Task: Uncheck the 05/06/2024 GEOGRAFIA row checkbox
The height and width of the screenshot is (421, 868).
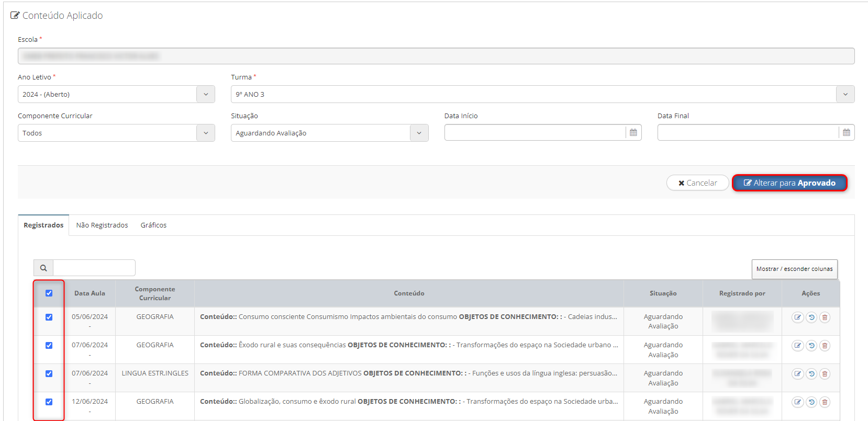Action: [x=49, y=317]
